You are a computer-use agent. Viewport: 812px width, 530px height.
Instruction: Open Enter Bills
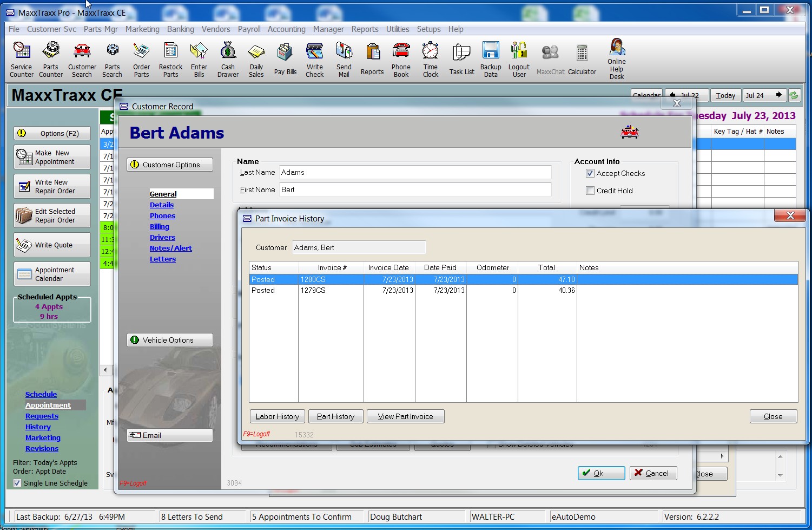[199, 60]
